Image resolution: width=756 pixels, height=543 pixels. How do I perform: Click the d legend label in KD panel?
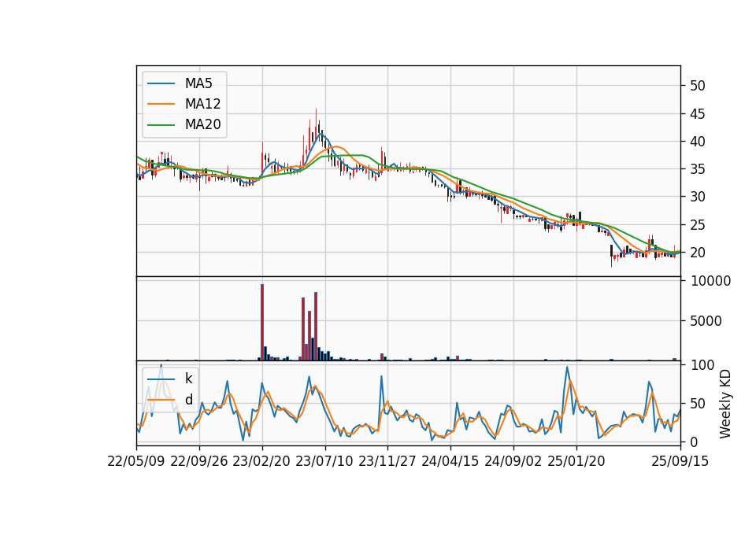188,400
